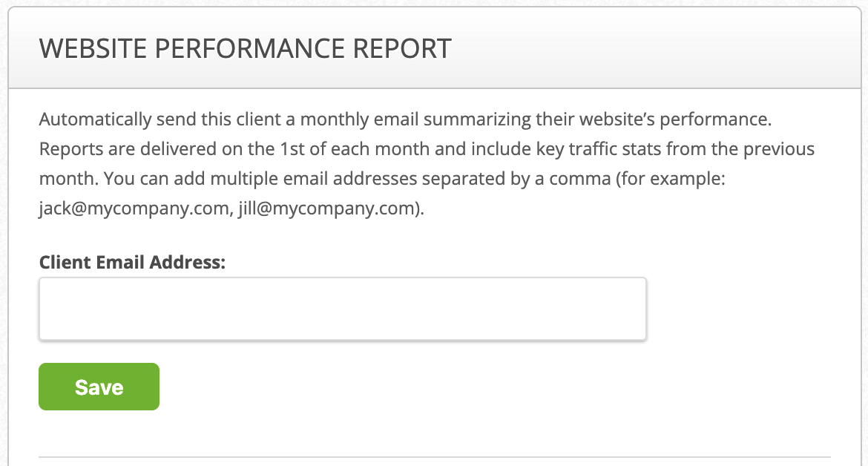Click the bolded Client Email Address heading
Image resolution: width=868 pixels, height=466 pixels.
(x=132, y=262)
